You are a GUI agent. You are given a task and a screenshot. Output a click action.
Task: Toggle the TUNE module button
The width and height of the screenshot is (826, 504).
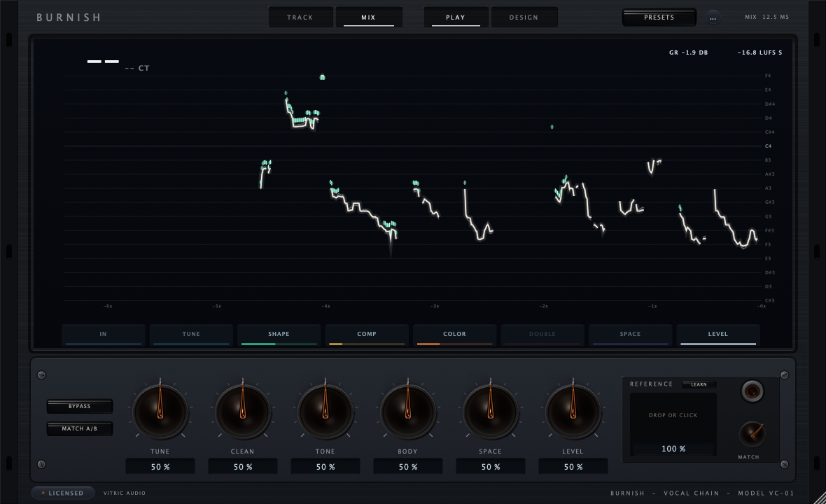(x=191, y=335)
